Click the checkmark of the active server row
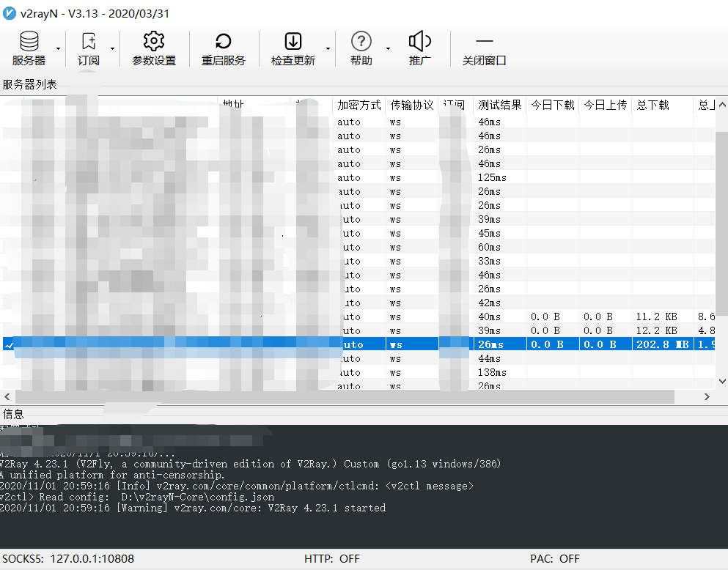 click(9, 344)
